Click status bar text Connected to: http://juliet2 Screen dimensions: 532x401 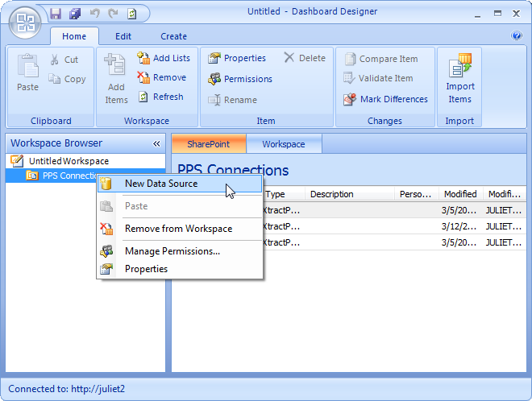[x=66, y=389]
